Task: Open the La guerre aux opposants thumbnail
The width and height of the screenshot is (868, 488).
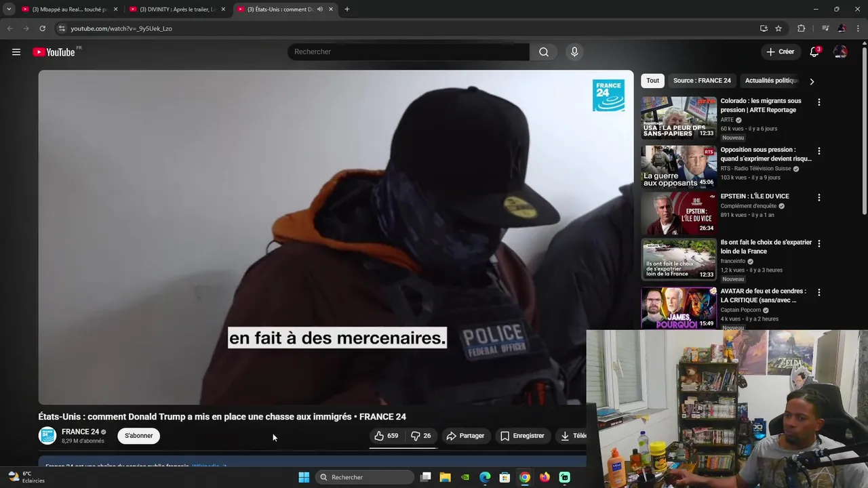Action: 679,166
